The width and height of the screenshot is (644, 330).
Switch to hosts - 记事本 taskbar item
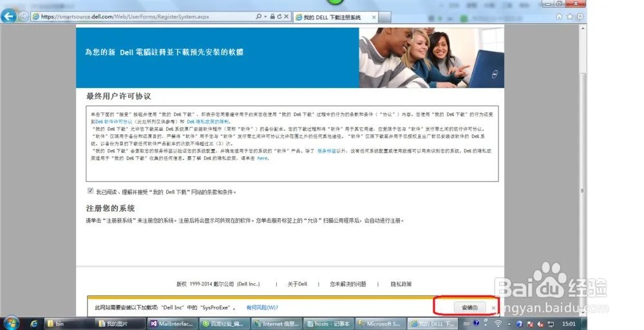tap(328, 324)
